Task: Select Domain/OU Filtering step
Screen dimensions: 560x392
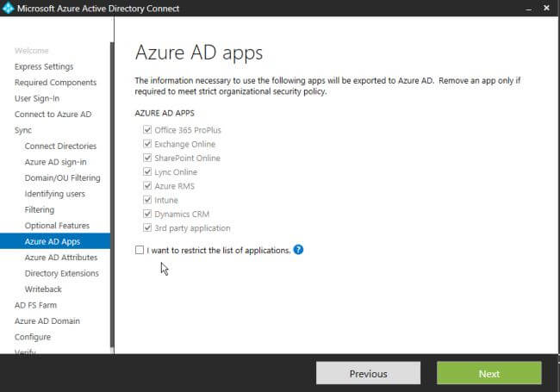Action: (63, 177)
